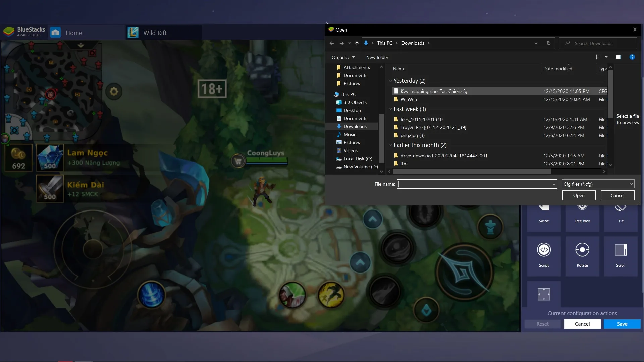Screen dimensions: 644x362
Task: Expand the File name dropdown arrow
Action: (554, 184)
